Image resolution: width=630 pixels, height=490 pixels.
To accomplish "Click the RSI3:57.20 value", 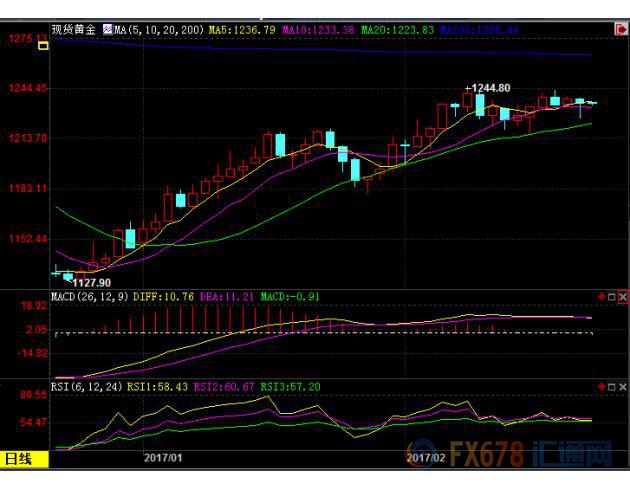I will [x=290, y=387].
